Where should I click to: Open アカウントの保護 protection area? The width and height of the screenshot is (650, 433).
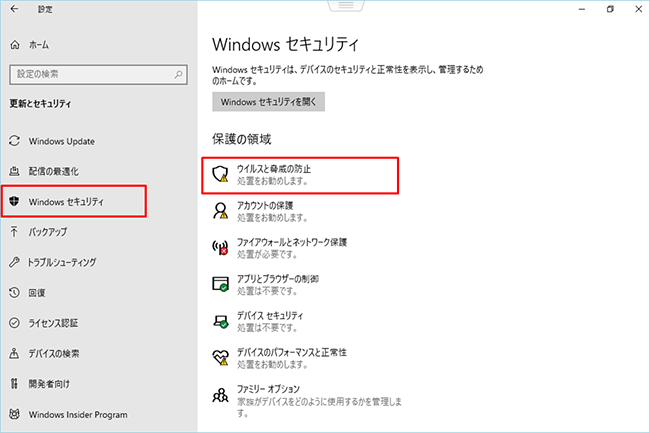[265, 211]
